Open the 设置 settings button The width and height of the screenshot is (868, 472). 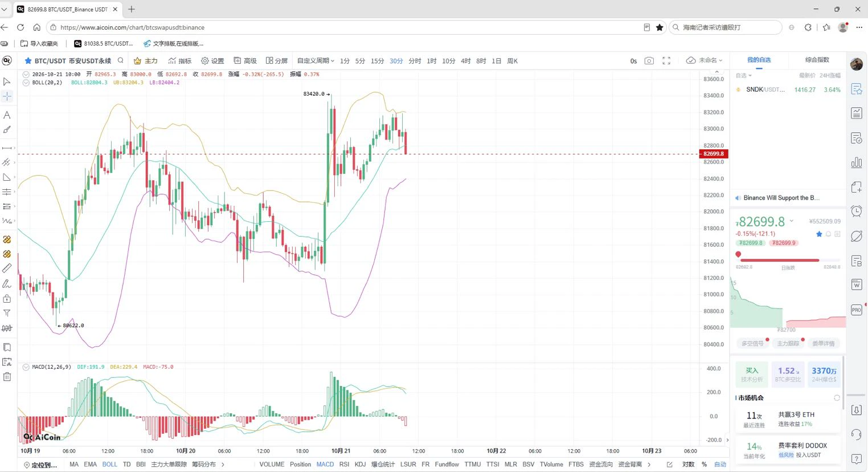[x=212, y=60]
